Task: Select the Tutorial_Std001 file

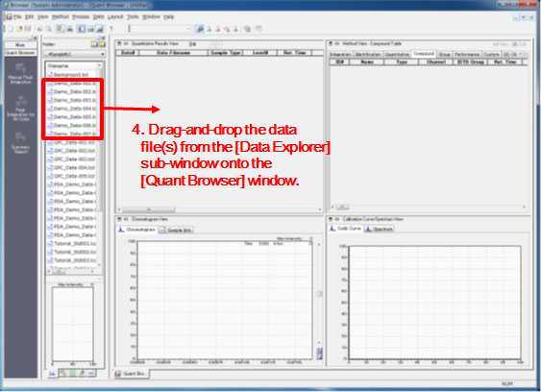Action: pyautogui.click(x=72, y=244)
